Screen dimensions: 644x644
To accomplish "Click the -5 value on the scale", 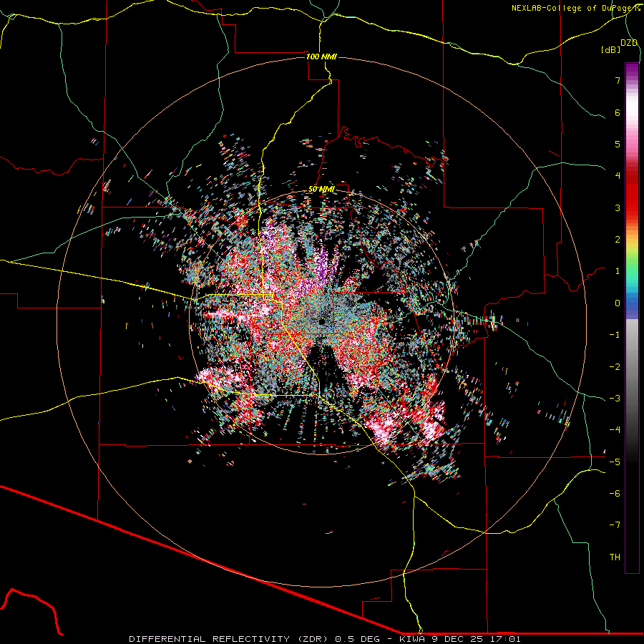I will [615, 462].
